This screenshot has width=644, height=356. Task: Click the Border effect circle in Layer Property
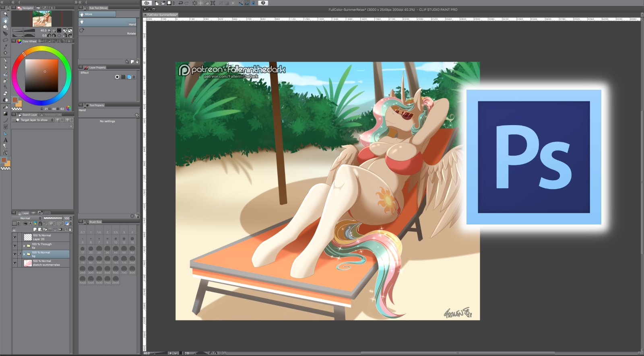117,77
